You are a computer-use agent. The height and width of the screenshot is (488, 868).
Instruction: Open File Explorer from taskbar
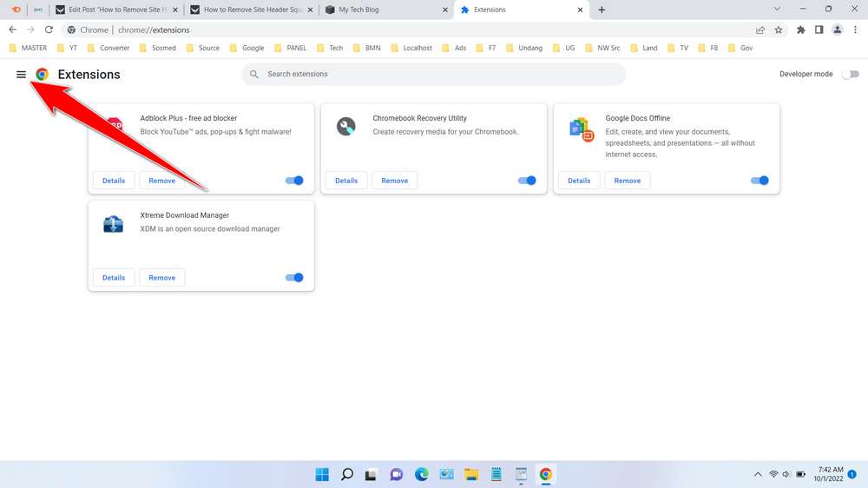coord(471,474)
